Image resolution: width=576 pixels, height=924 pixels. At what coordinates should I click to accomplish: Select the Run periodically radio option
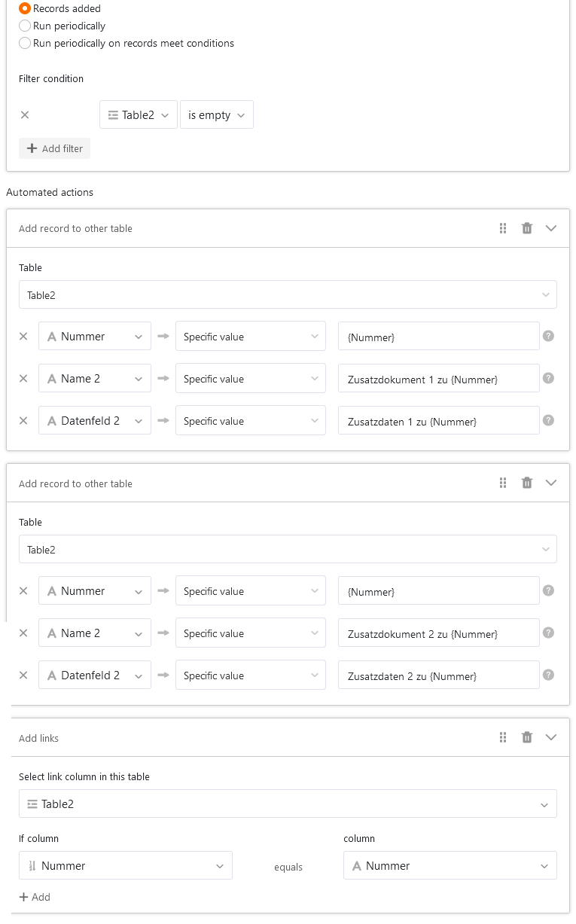pos(25,26)
